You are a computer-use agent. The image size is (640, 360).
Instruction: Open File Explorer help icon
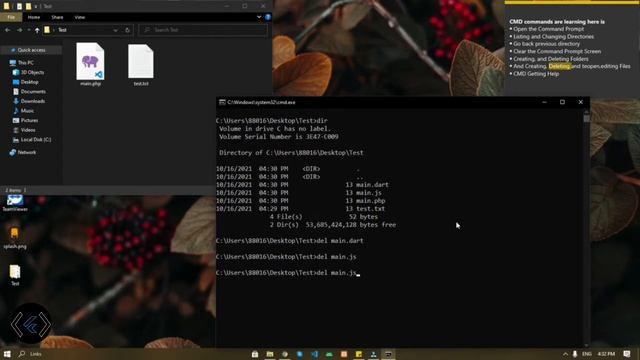268,17
